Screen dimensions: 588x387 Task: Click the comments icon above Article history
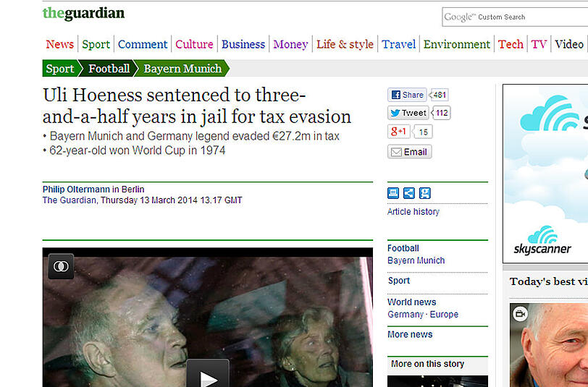coord(393,193)
